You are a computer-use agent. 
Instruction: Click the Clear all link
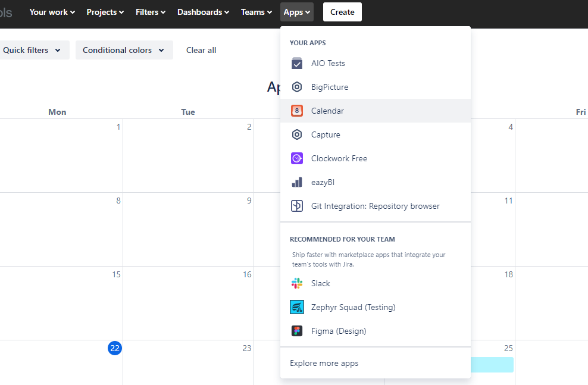click(201, 50)
